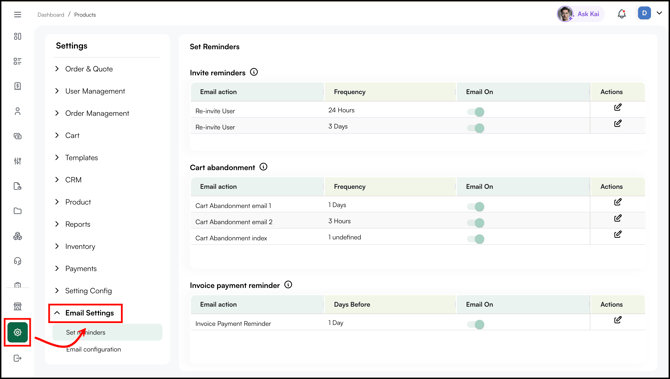Open the user person icon in sidebar
This screenshot has height=379, width=670.
18,111
